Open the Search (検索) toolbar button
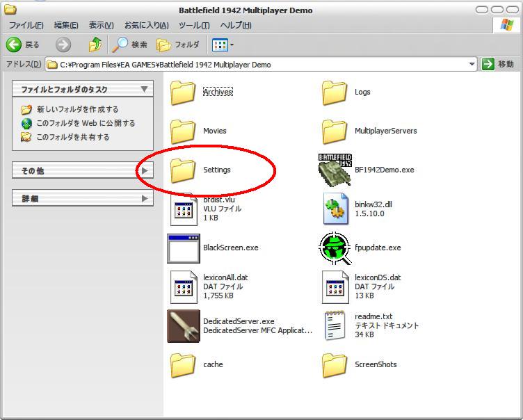523x420 pixels. 129,45
